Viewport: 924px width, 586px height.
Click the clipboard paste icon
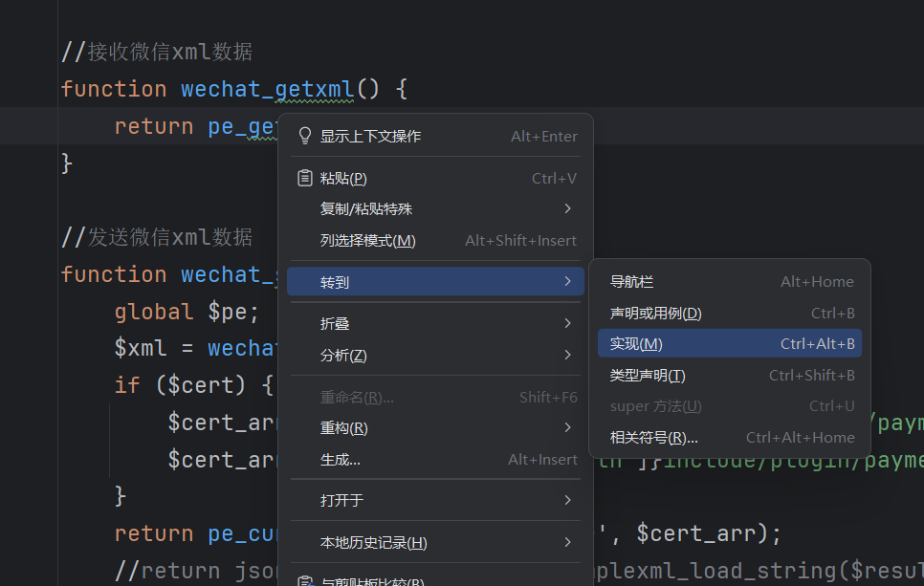click(305, 178)
